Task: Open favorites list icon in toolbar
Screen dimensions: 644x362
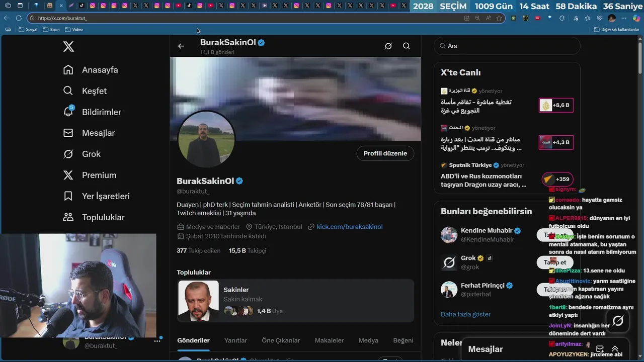Action: (587, 18)
